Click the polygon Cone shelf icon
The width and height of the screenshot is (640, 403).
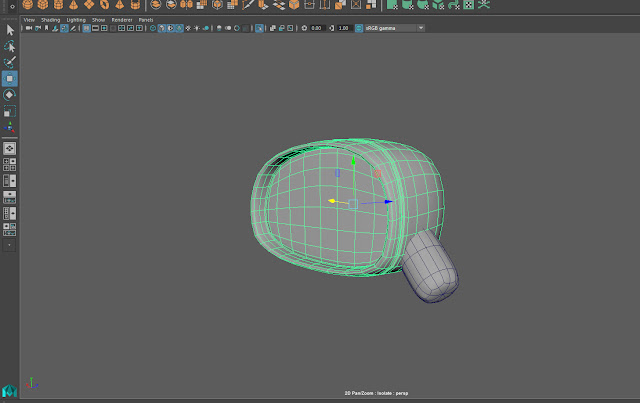[73, 4]
